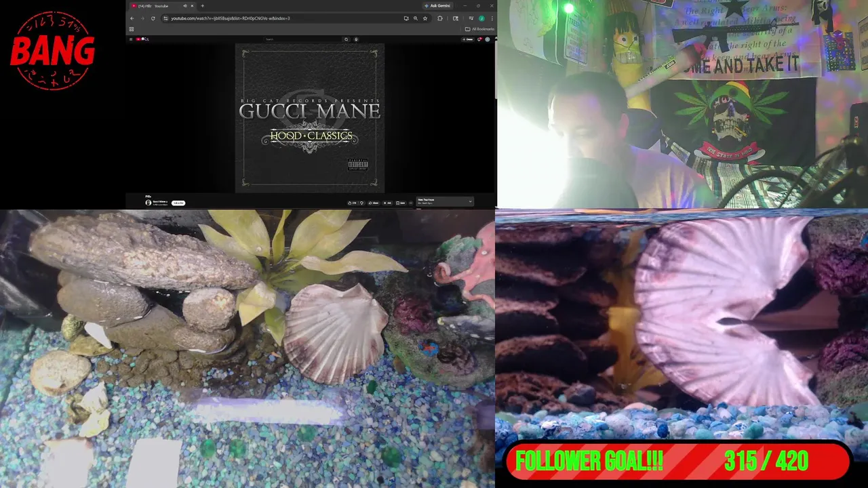Image resolution: width=868 pixels, height=488 pixels.
Task: Open media control icon in Chrome toolbar
Action: [471, 18]
